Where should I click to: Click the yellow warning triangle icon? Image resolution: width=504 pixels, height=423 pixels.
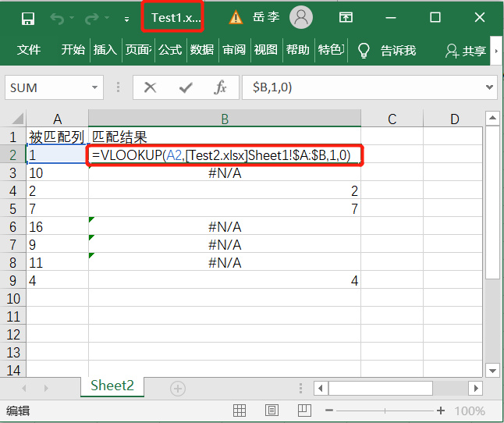click(236, 17)
